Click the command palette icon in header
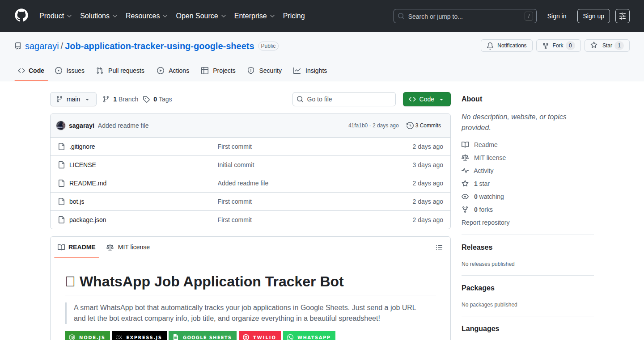This screenshot has width=644, height=340. click(623, 16)
